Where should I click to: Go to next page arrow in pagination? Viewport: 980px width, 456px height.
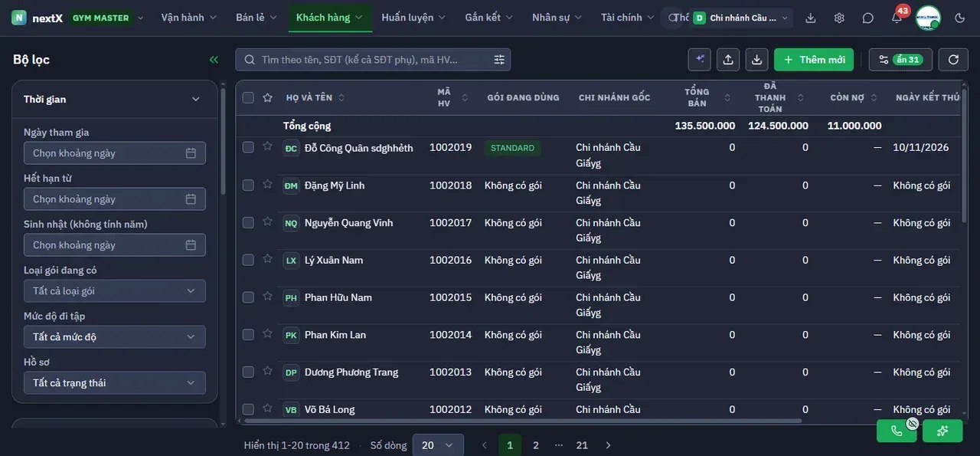pos(608,445)
